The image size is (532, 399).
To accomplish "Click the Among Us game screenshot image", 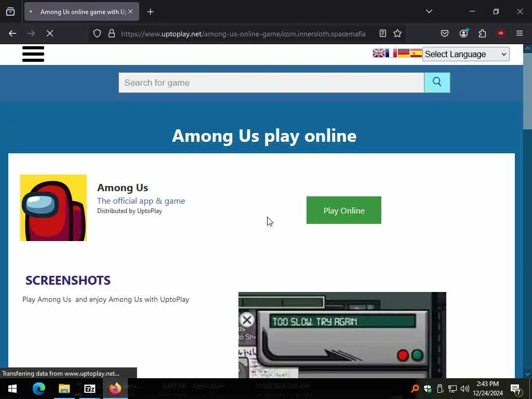I will click(x=342, y=335).
